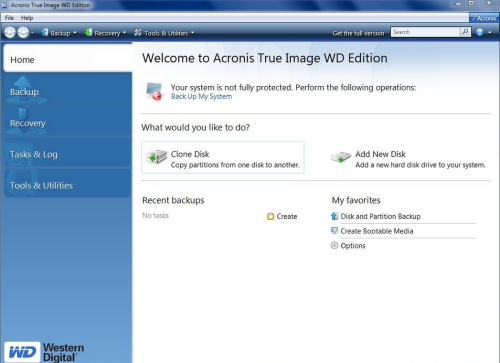Click the WD Western Digital logo

tap(44, 352)
